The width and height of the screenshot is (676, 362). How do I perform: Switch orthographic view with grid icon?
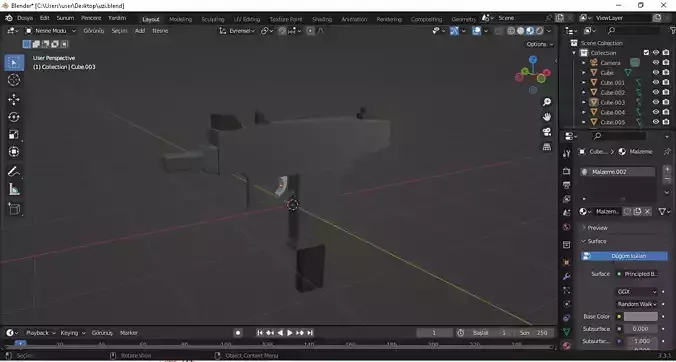(547, 147)
